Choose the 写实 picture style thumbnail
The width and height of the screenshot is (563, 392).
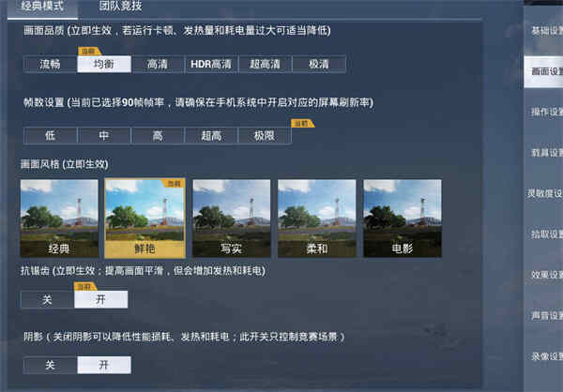(232, 219)
